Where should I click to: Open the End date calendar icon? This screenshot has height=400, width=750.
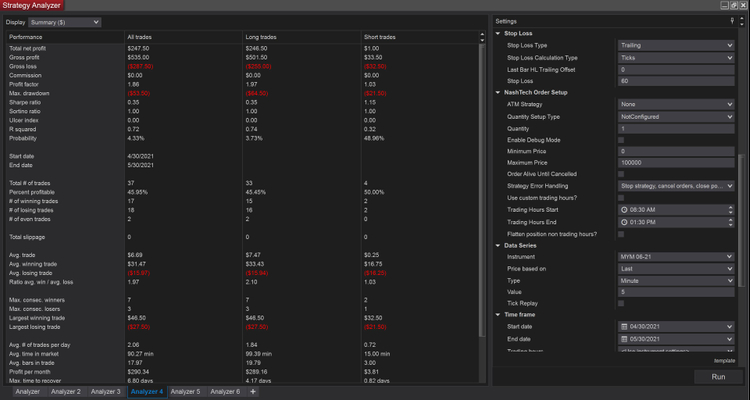[x=623, y=339]
